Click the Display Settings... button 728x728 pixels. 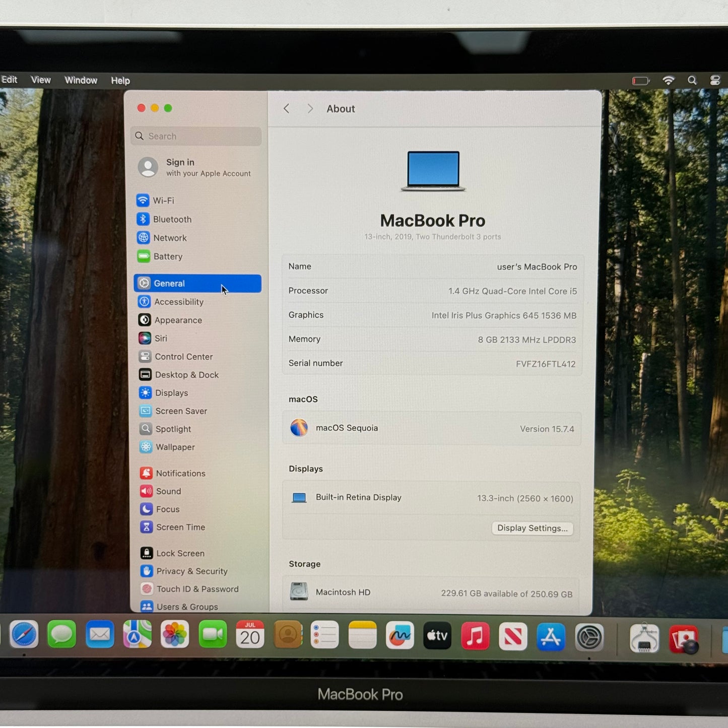[532, 528]
